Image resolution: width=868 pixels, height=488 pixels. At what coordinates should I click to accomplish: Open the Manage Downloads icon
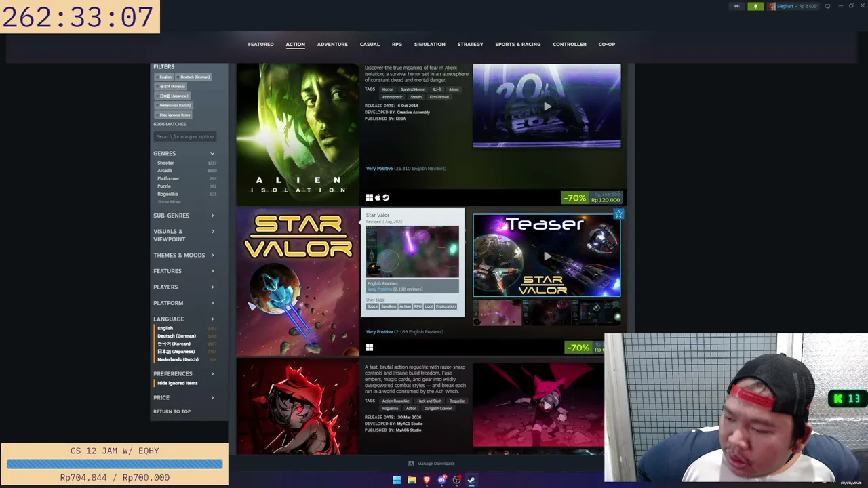(x=411, y=464)
